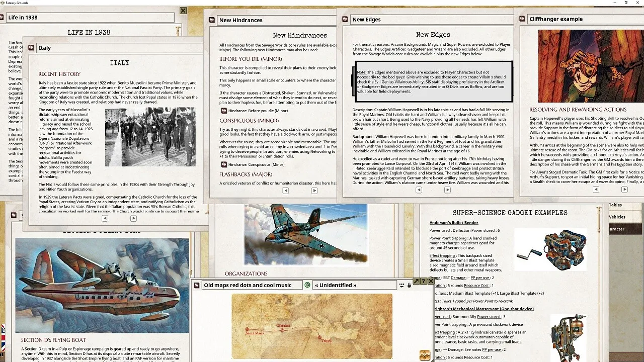Click the SUPER-SCIENCE GADGET EXAMPLES title

point(510,213)
